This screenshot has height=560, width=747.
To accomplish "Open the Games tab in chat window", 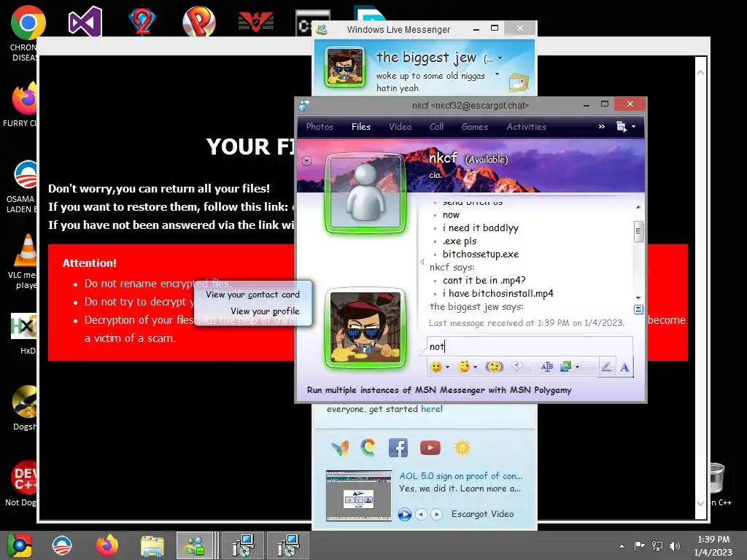I will (474, 127).
